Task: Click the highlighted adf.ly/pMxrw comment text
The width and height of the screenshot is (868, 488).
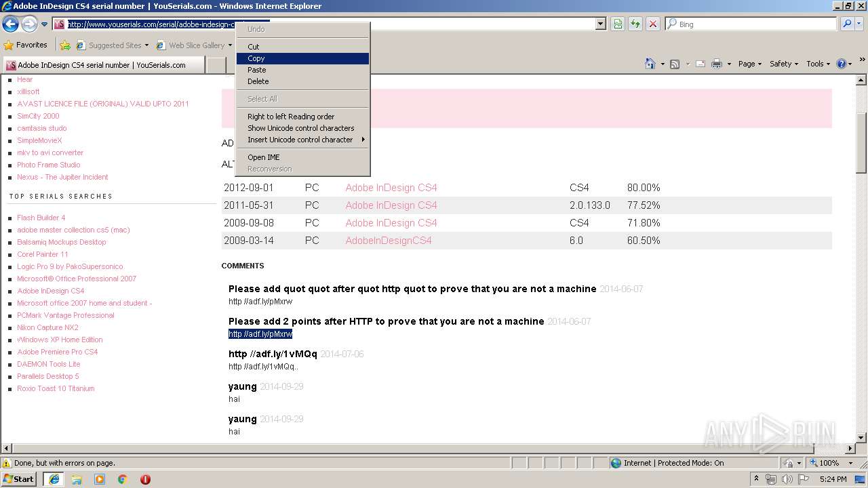Action: click(260, 334)
